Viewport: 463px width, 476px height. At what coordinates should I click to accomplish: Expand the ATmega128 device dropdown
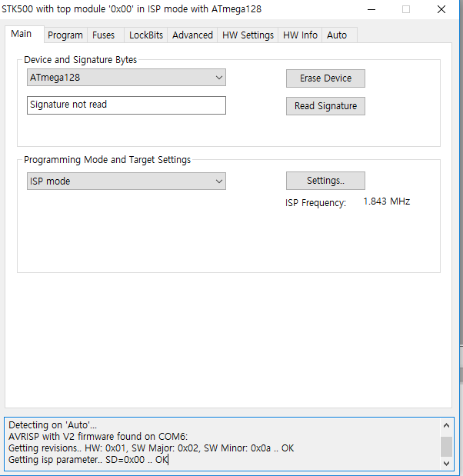pos(126,78)
